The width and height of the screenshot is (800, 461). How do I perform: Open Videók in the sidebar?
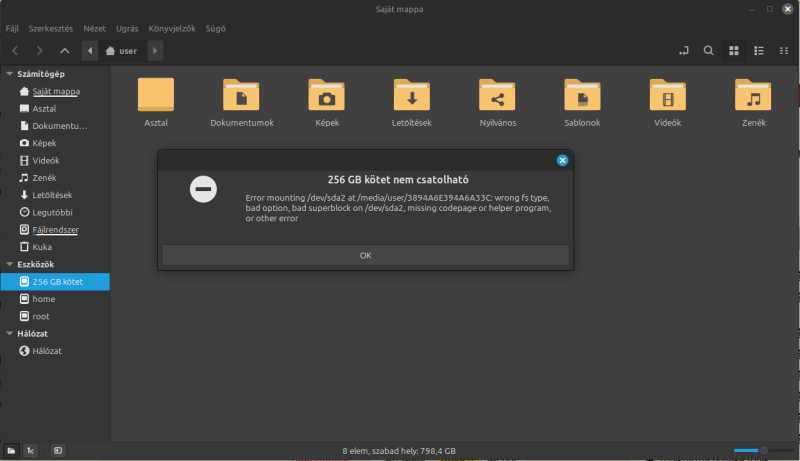[x=55, y=161]
